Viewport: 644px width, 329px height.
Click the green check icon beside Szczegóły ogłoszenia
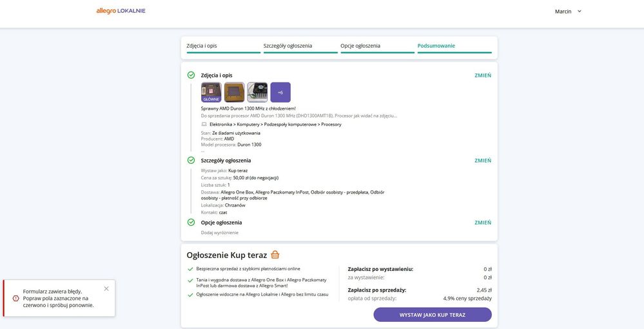(191, 160)
